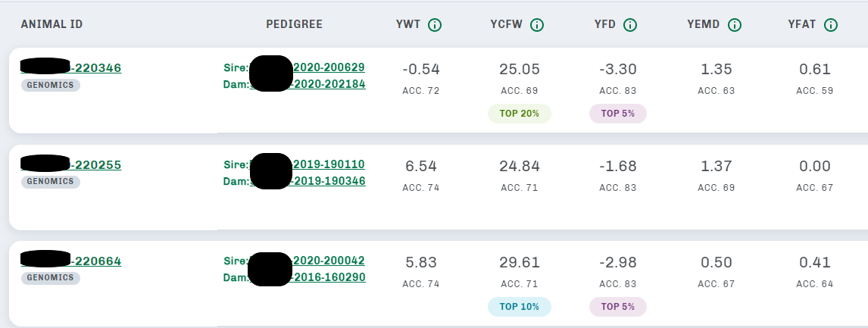Open sire link ending 2019-190110
Screen dimensions: 868x328
pyautogui.click(x=329, y=164)
